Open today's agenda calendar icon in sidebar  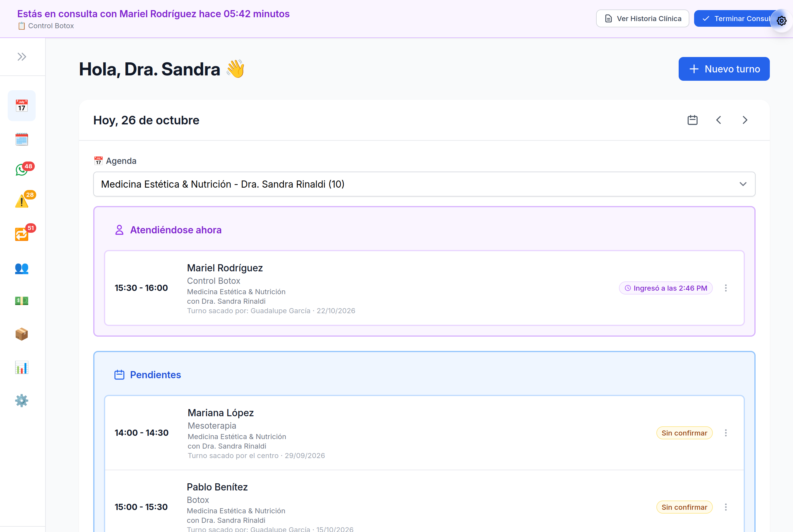pyautogui.click(x=22, y=105)
